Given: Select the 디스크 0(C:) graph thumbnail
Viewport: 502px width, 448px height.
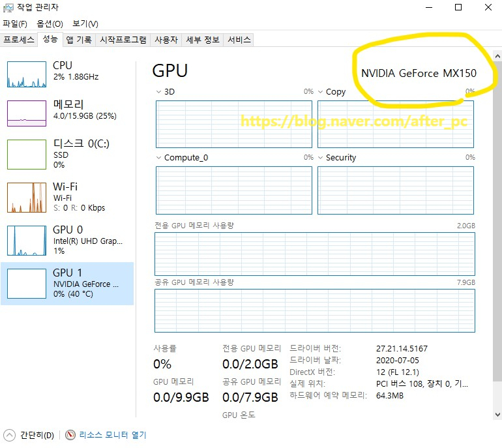Looking at the screenshot, I should [27, 155].
